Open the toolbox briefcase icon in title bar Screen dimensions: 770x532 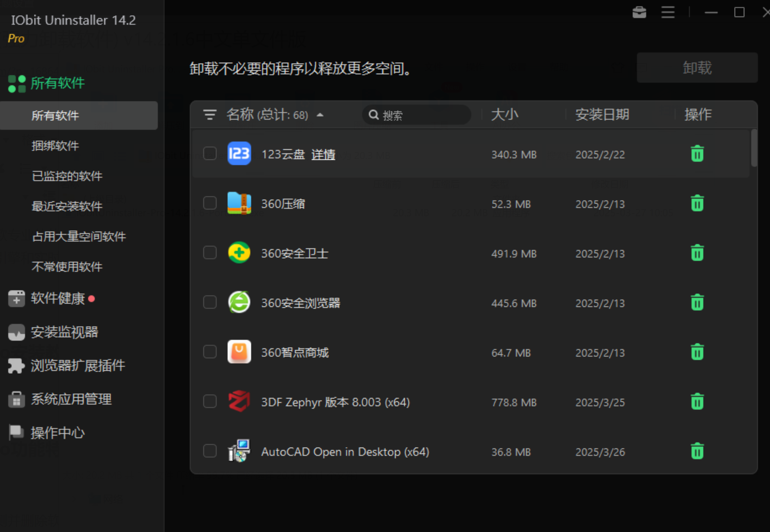639,12
